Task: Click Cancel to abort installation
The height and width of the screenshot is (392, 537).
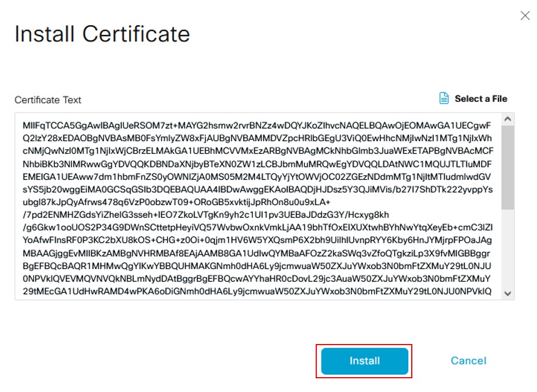Action: [468, 361]
